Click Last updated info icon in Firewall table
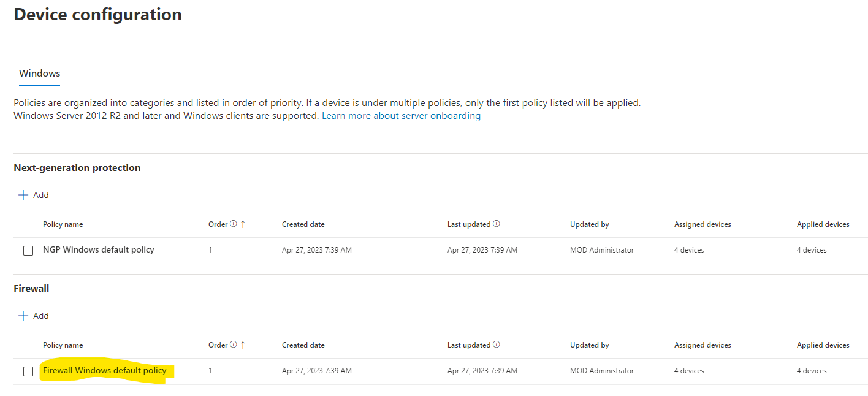Viewport: 868px width, 396px height. (497, 345)
